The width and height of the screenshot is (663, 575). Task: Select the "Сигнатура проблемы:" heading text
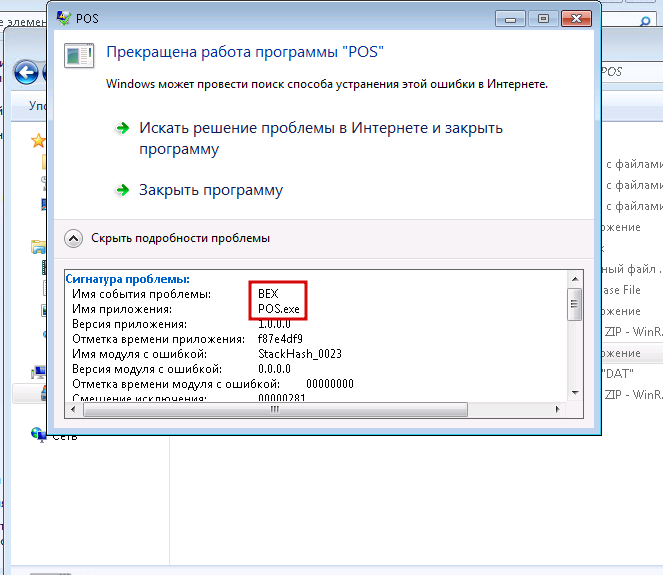[127, 279]
